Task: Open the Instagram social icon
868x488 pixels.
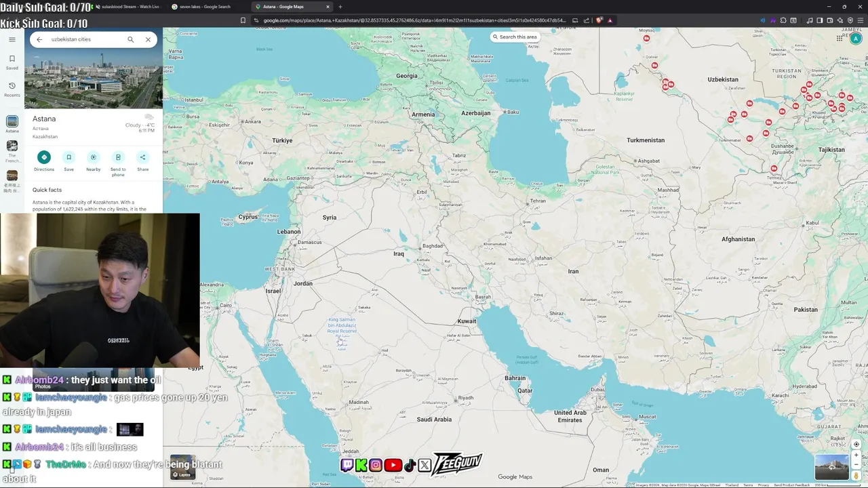Action: coord(376,465)
